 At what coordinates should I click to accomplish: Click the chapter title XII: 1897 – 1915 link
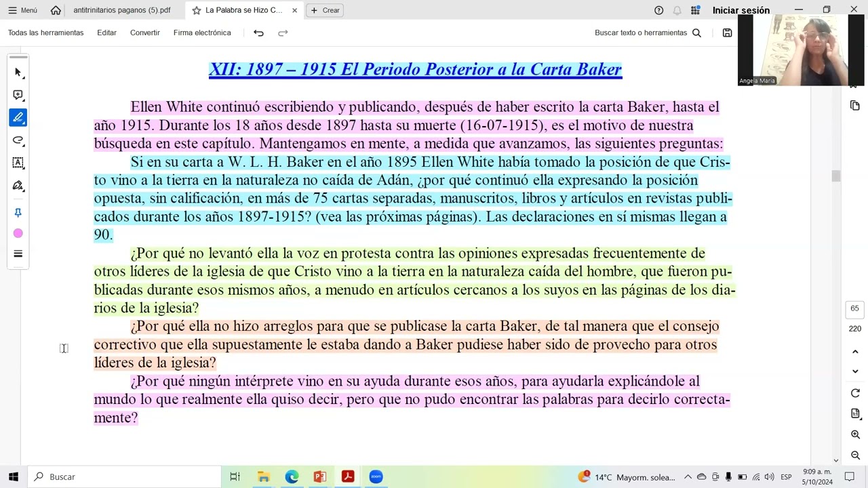point(415,70)
